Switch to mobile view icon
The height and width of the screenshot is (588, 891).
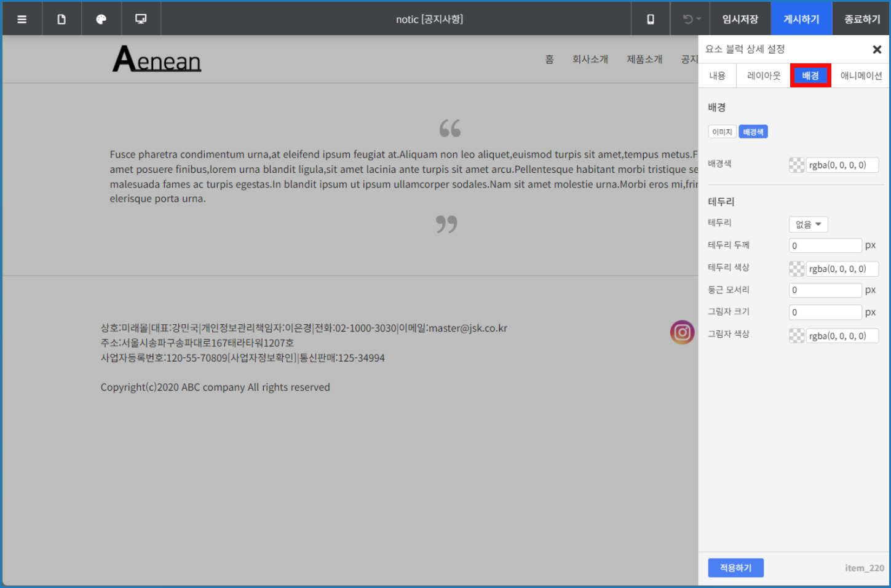(651, 19)
